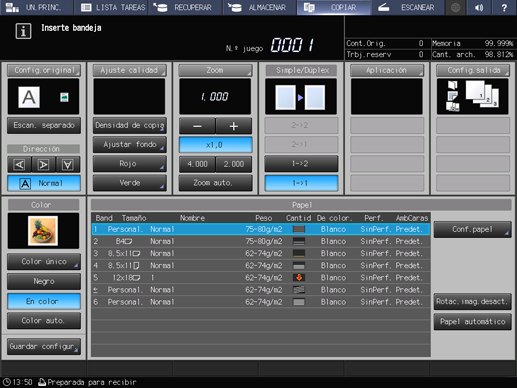Image resolution: width=517 pixels, height=388 pixels.
Task: Select Negro color mode
Action: click(44, 281)
